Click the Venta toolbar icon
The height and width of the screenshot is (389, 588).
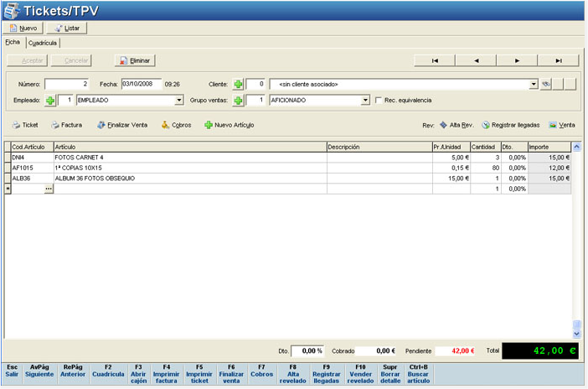point(553,125)
